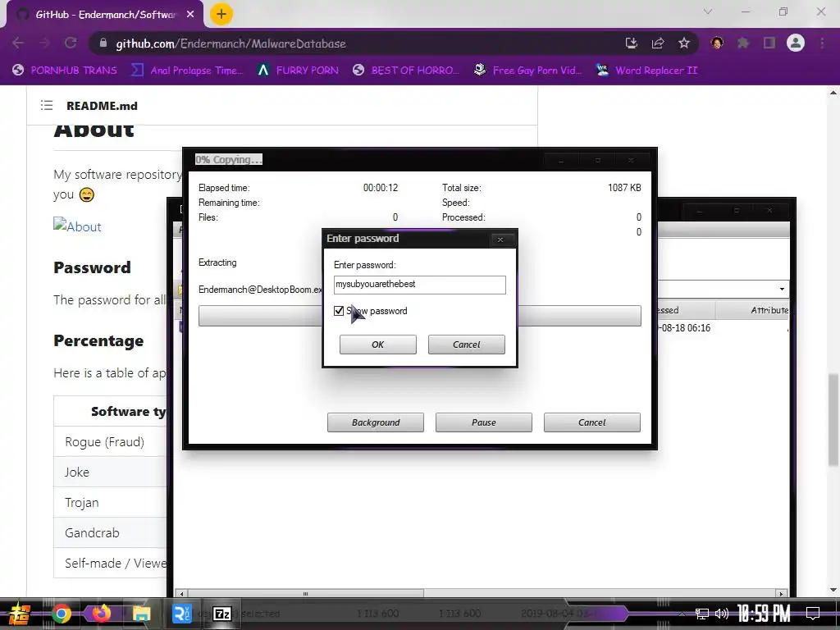This screenshot has height=630, width=840.
Task: Click the 7-Zip horizontal scrollbar thumb
Action: (305, 594)
